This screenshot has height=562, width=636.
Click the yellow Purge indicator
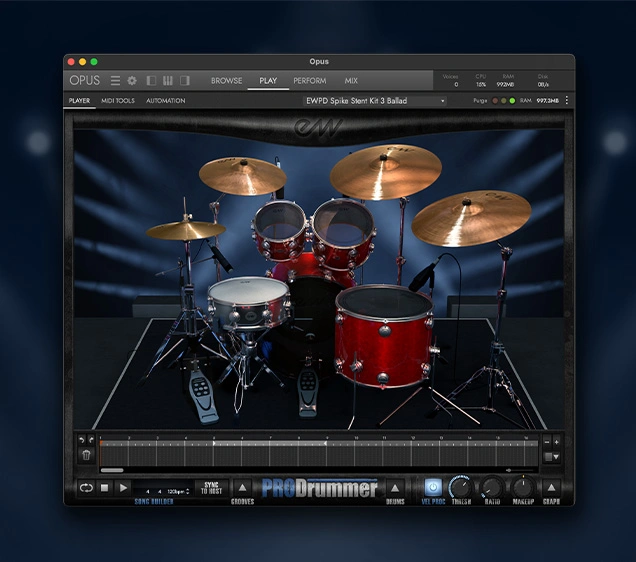click(x=503, y=101)
